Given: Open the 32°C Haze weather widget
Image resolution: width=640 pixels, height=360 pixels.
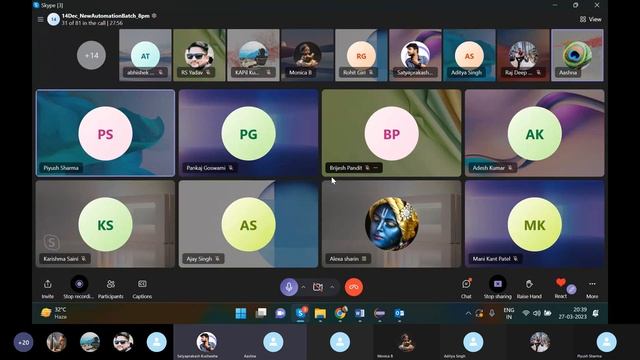Looking at the screenshot, I should point(54,313).
